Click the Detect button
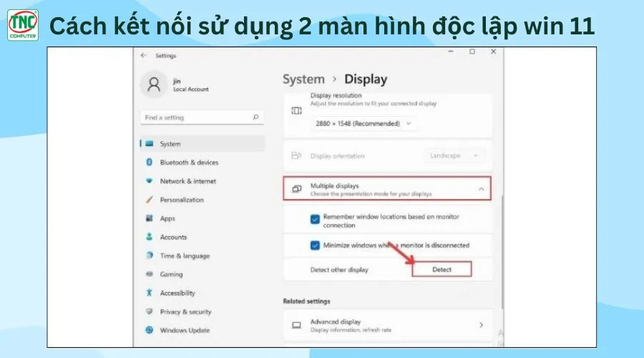The height and width of the screenshot is (358, 644). coord(441,269)
